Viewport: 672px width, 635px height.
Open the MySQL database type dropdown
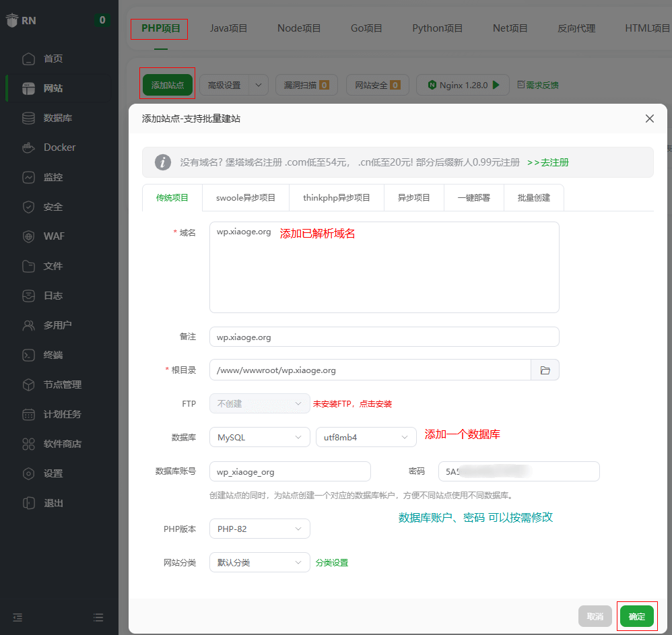(x=259, y=437)
